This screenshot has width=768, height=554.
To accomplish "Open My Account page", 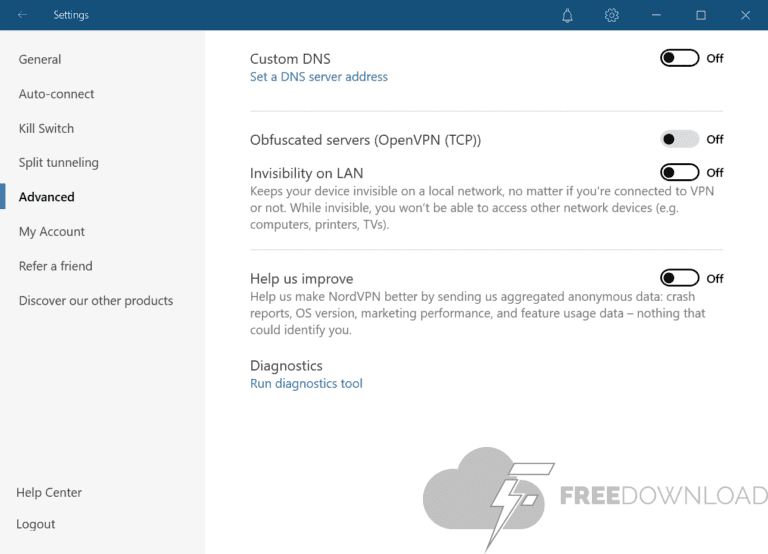I will click(x=51, y=232).
